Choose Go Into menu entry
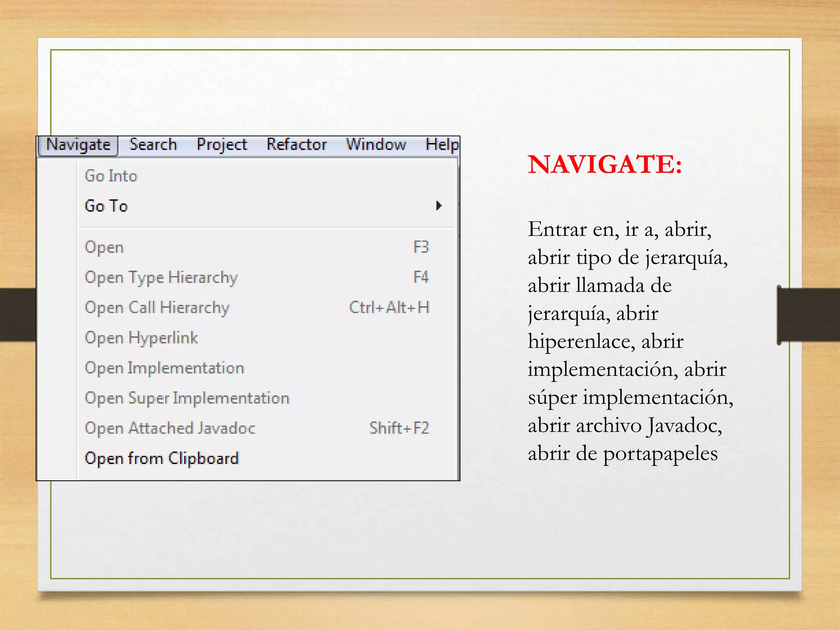The image size is (840, 630). click(267, 176)
